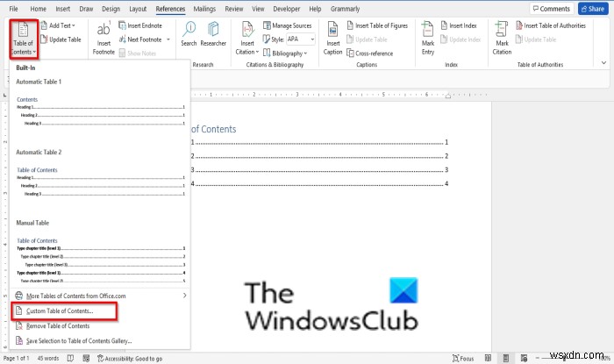Open the citation Style APA combo box
This screenshot has height=364, width=614.
(301, 39)
